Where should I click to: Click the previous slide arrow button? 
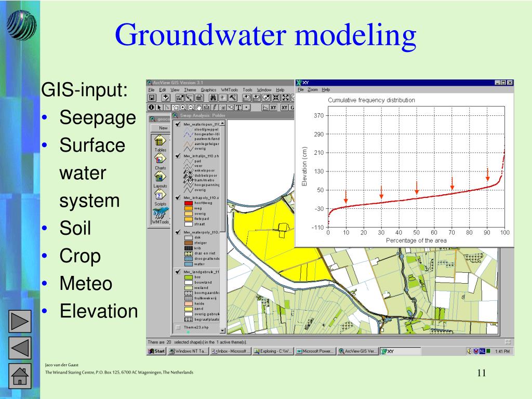(x=20, y=348)
